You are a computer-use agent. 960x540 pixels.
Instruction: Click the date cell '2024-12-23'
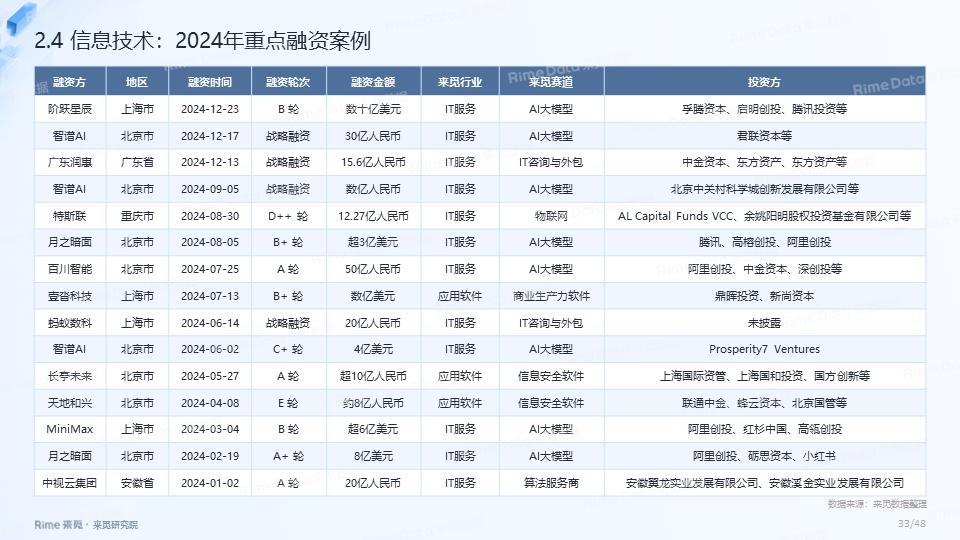click(x=210, y=109)
